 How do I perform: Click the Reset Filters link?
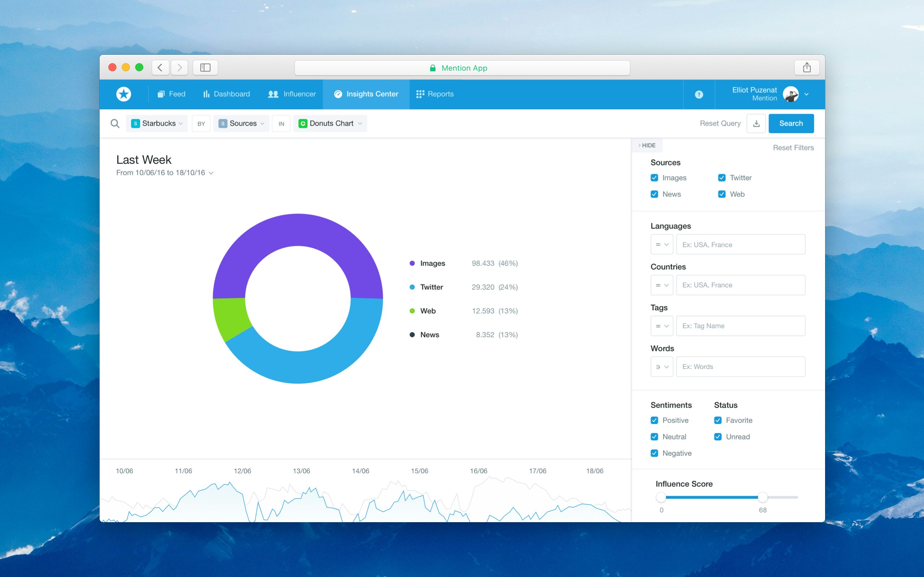click(x=793, y=148)
